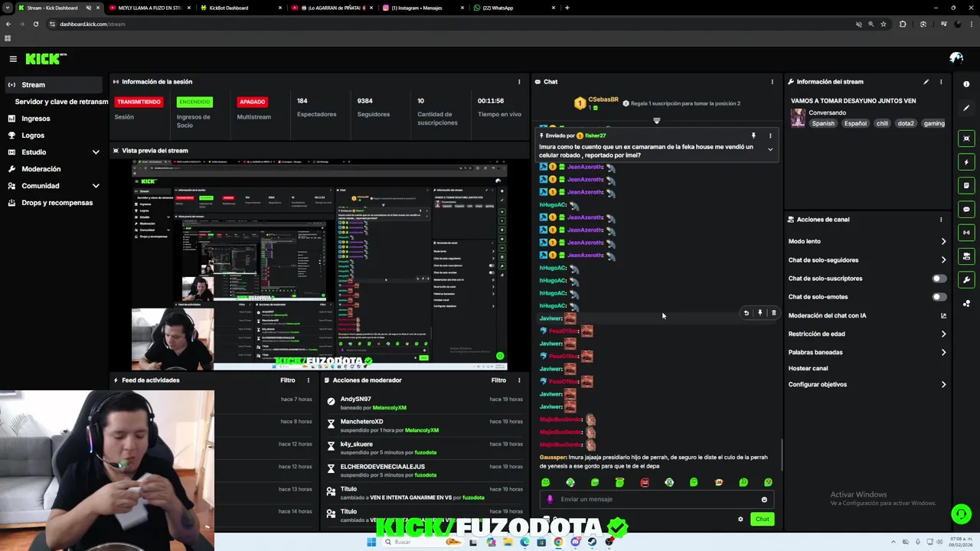Open the Moderación del chat con IA stats icon

(943, 315)
